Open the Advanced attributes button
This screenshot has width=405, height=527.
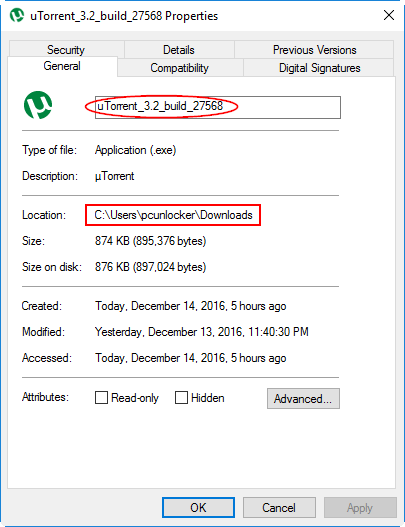pos(303,399)
